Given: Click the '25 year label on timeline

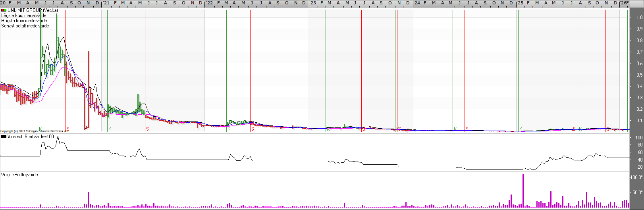Looking at the screenshot, I should point(520,3).
